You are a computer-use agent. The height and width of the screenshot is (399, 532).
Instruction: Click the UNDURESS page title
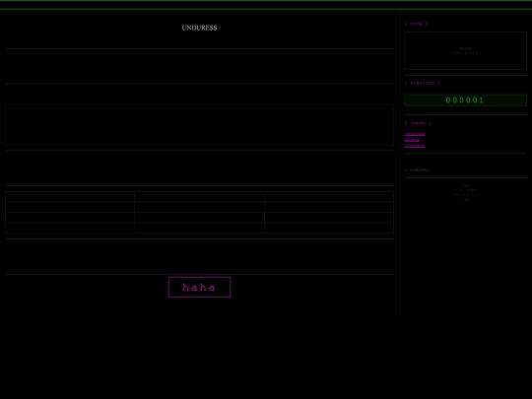click(x=199, y=28)
